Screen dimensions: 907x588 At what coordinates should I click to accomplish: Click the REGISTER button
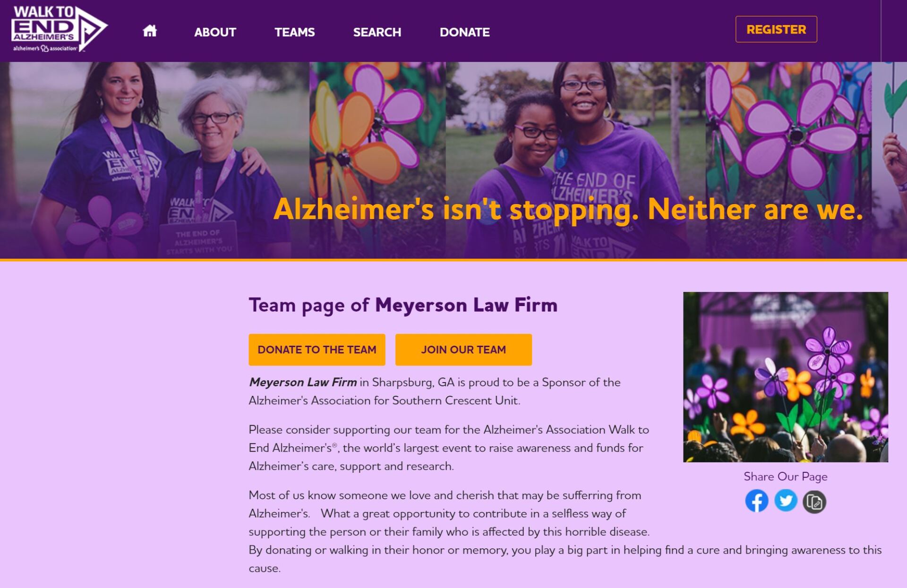click(776, 29)
